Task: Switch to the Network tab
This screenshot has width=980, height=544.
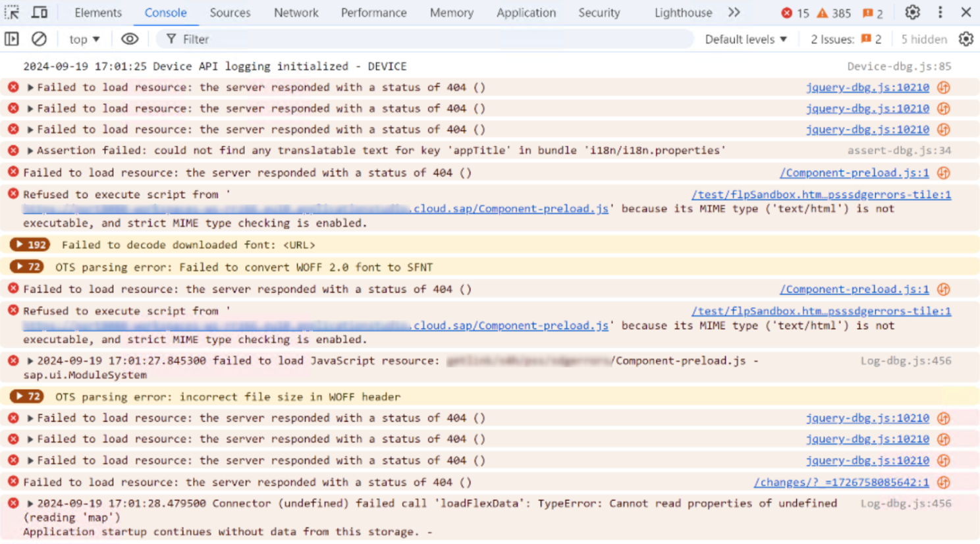Action: [296, 12]
